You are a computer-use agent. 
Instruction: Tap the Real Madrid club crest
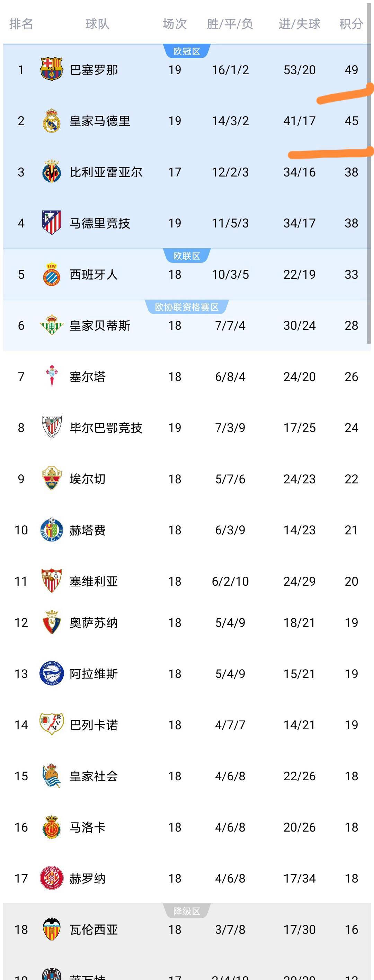click(x=51, y=121)
